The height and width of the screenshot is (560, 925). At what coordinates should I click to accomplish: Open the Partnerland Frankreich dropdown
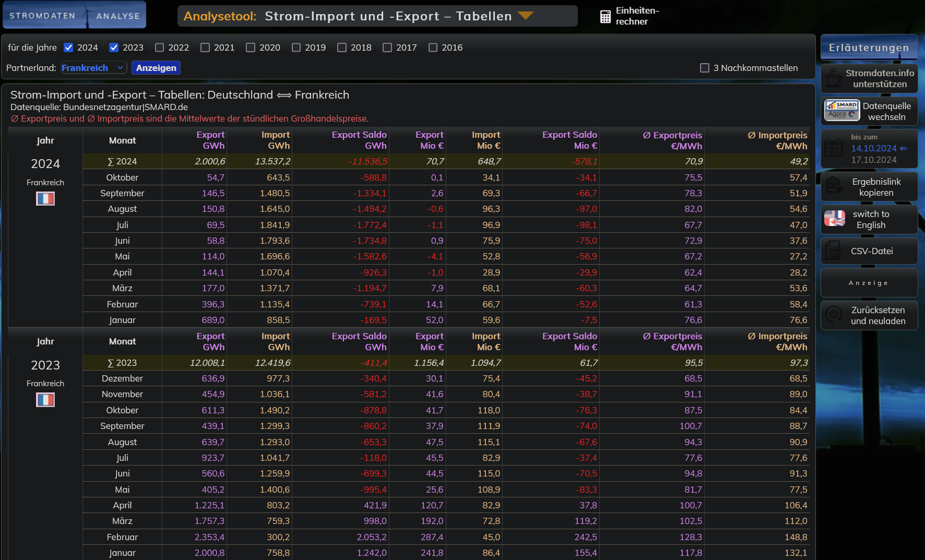pos(93,68)
